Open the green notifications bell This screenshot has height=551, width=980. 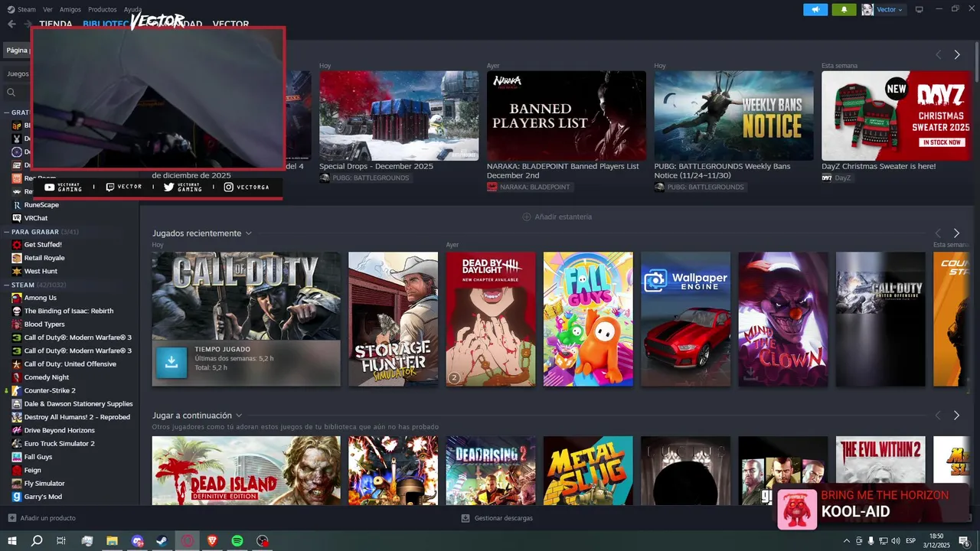tap(844, 9)
